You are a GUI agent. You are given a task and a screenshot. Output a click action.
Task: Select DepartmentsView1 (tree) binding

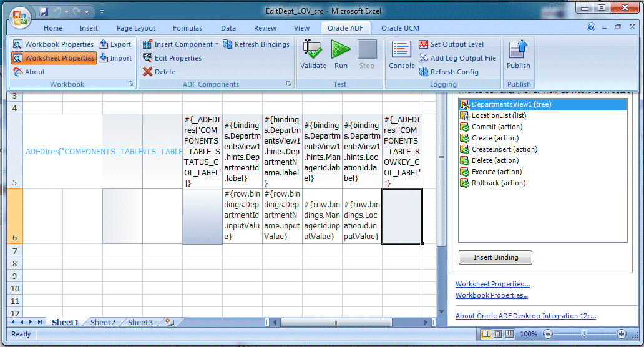click(543, 104)
